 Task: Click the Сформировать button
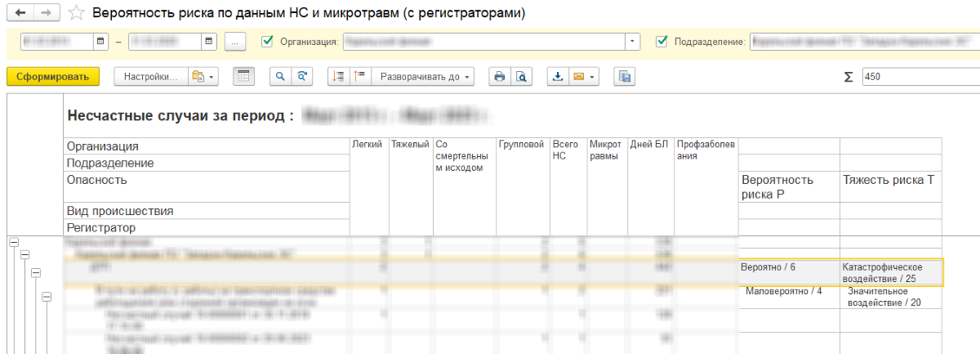tap(53, 77)
